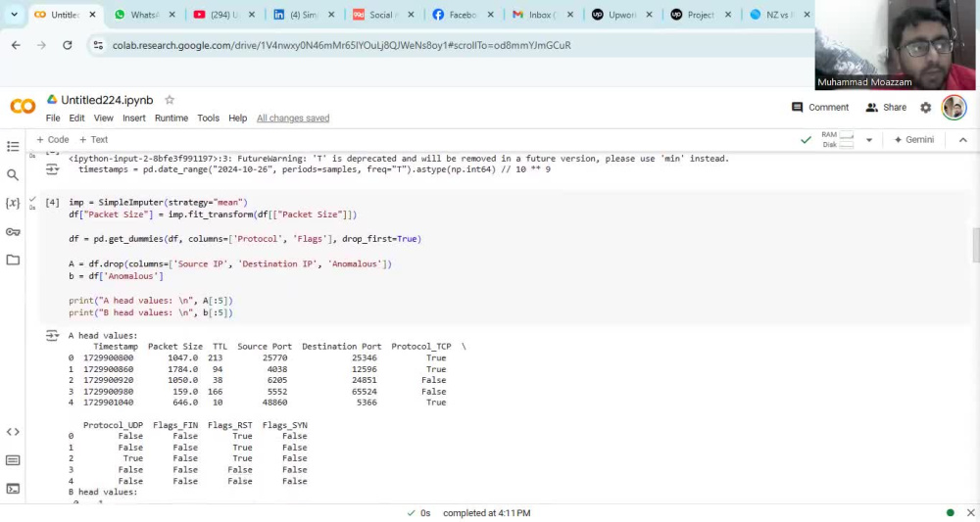
Task: Switch to the LinkedIn browser tab
Action: [x=296, y=15]
